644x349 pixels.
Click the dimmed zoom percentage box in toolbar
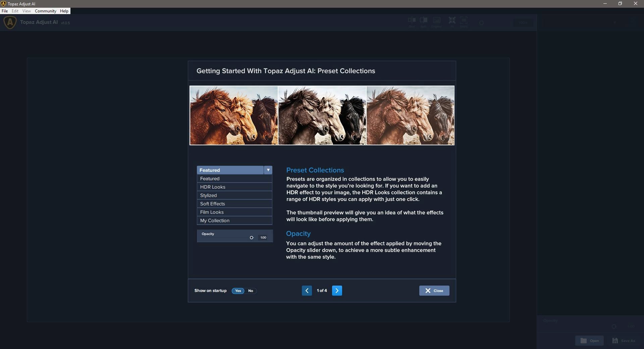click(523, 22)
